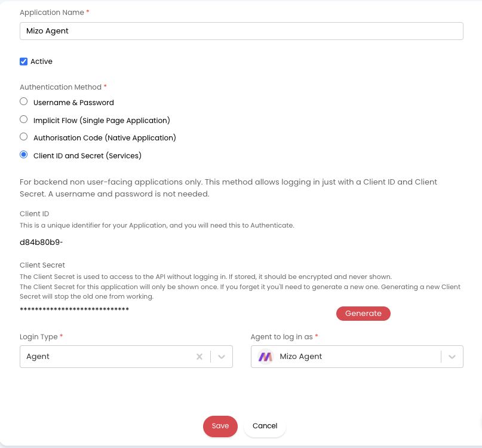Save the application settings
The image size is (482, 448).
[x=220, y=426]
